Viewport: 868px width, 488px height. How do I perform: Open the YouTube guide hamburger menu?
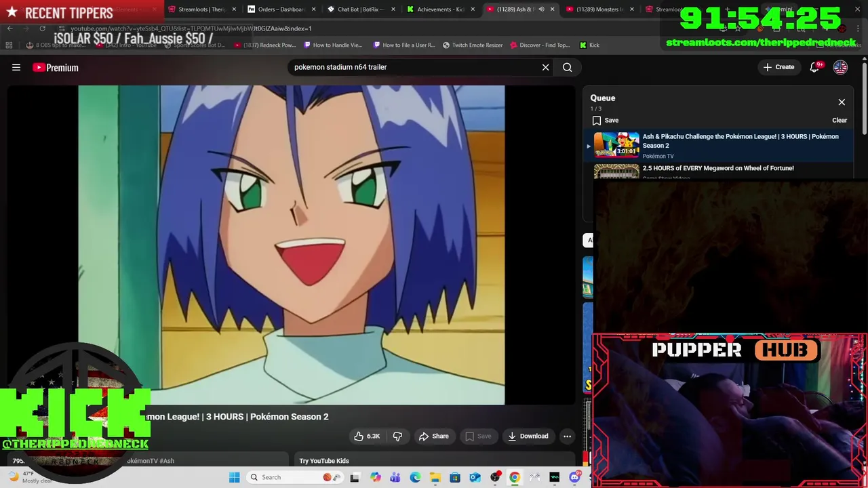(16, 67)
